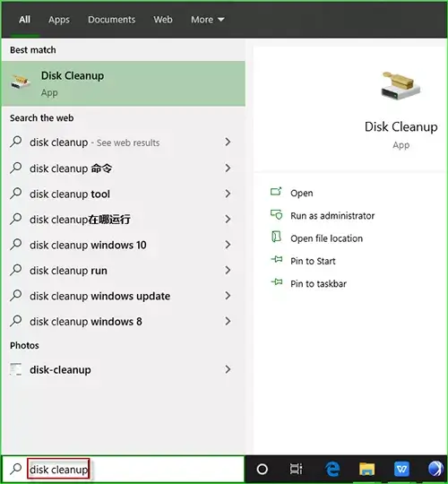The height and width of the screenshot is (484, 448).
Task: Select 'disk cleanup windows 8' suggestion
Action: coord(124,322)
